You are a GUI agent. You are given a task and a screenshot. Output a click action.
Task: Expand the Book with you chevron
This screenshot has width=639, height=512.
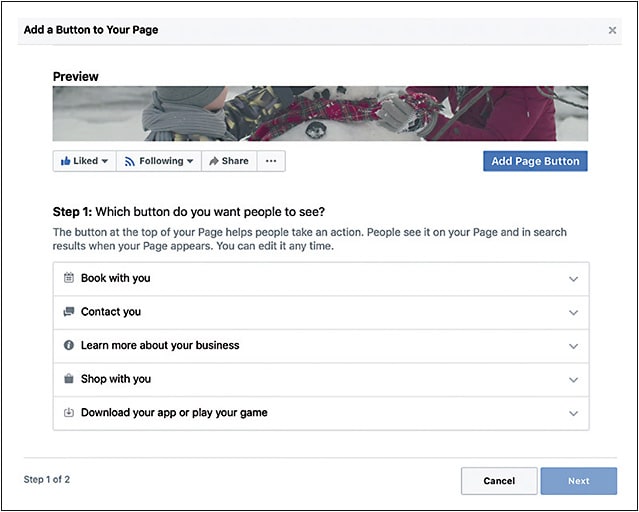[573, 279]
